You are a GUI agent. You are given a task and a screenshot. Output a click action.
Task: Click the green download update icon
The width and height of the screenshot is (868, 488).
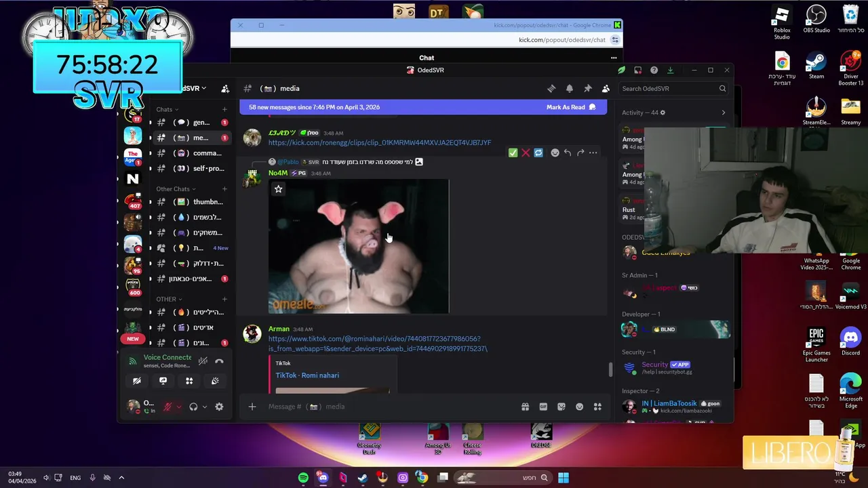670,70
